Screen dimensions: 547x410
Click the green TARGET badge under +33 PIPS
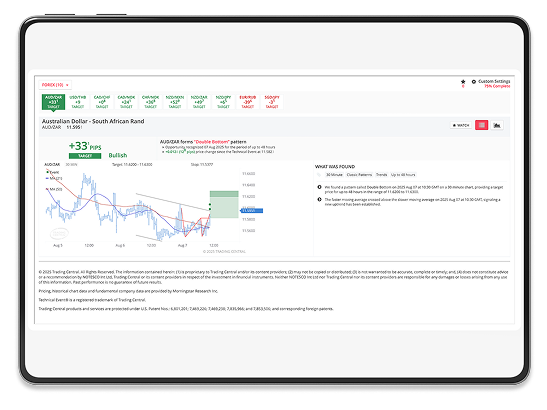[x=85, y=156]
